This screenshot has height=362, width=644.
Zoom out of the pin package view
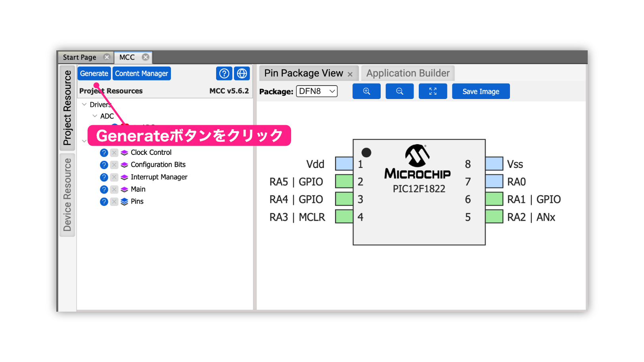coord(400,91)
